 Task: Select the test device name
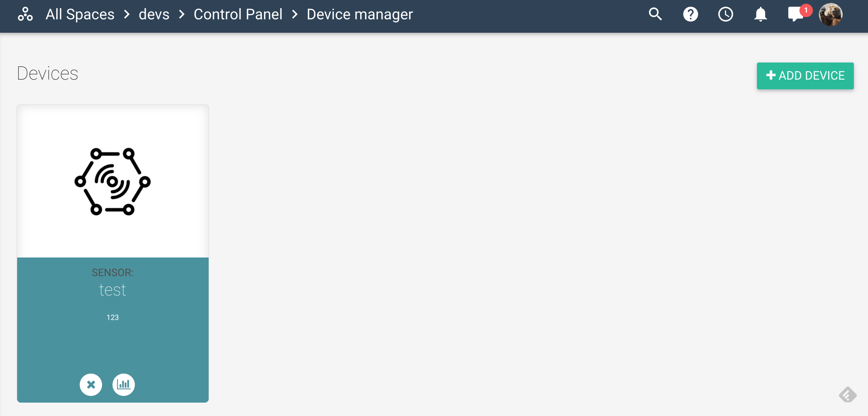pyautogui.click(x=113, y=290)
